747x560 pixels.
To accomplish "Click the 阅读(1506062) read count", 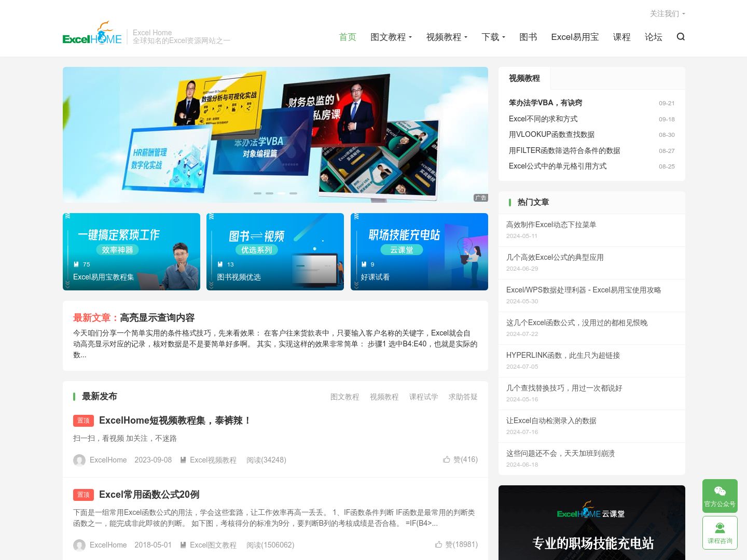I will [x=270, y=545].
